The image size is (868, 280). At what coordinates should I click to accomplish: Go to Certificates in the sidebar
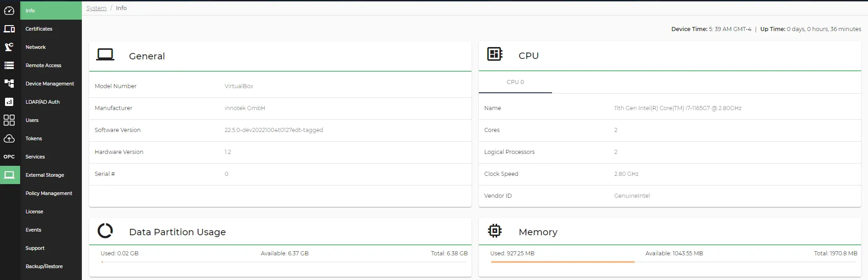pos(51,29)
